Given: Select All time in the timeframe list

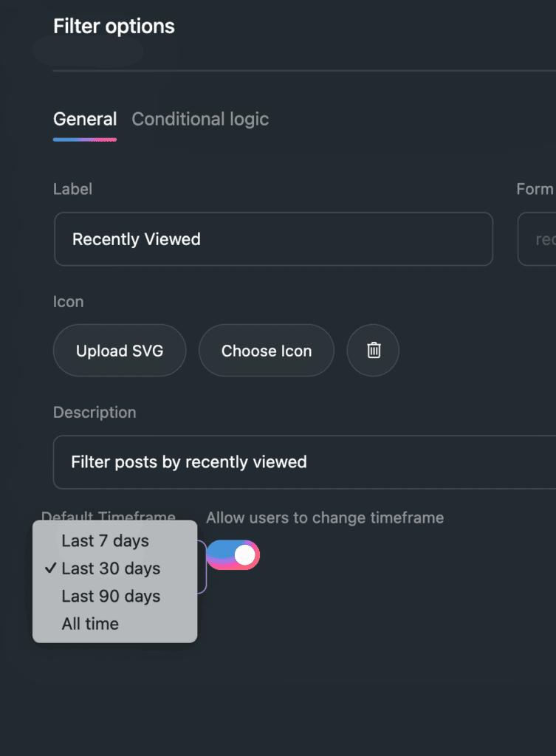Looking at the screenshot, I should point(90,624).
